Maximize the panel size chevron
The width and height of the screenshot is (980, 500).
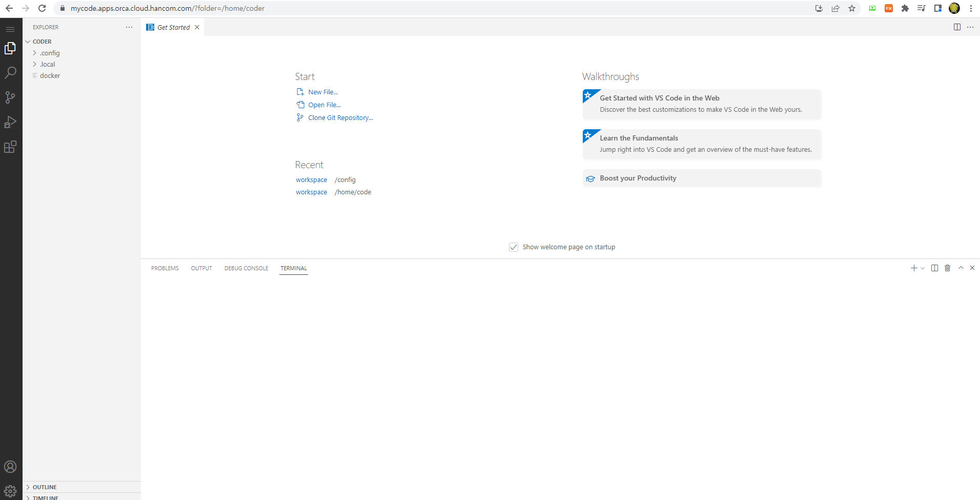tap(961, 268)
